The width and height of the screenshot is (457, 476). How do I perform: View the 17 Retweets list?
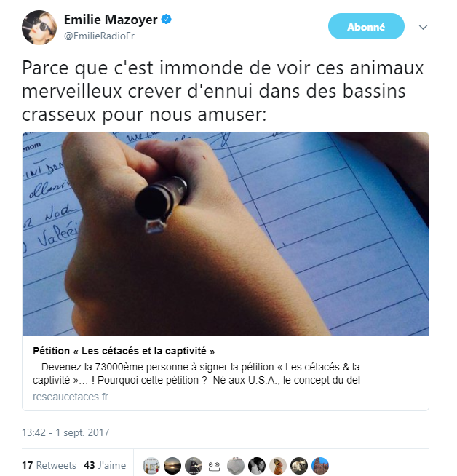point(49,465)
